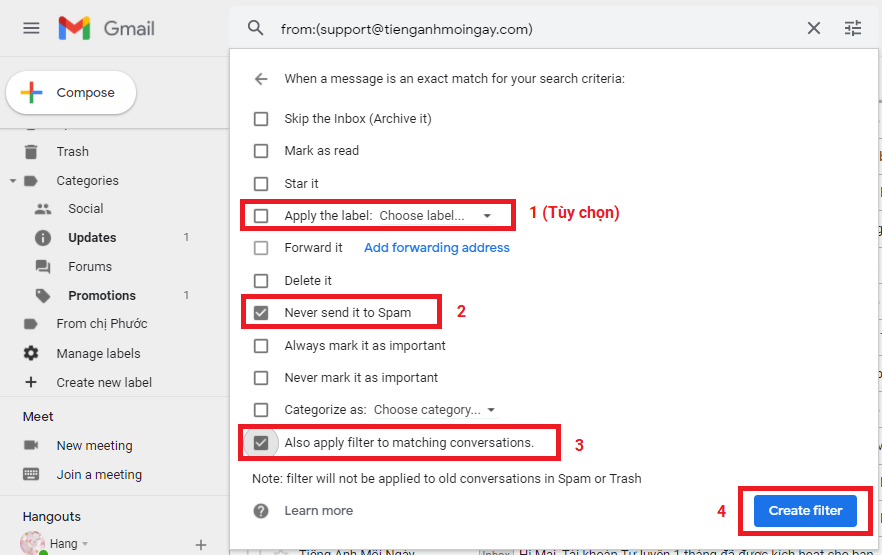Collapse the Categories section arrow

(x=13, y=181)
